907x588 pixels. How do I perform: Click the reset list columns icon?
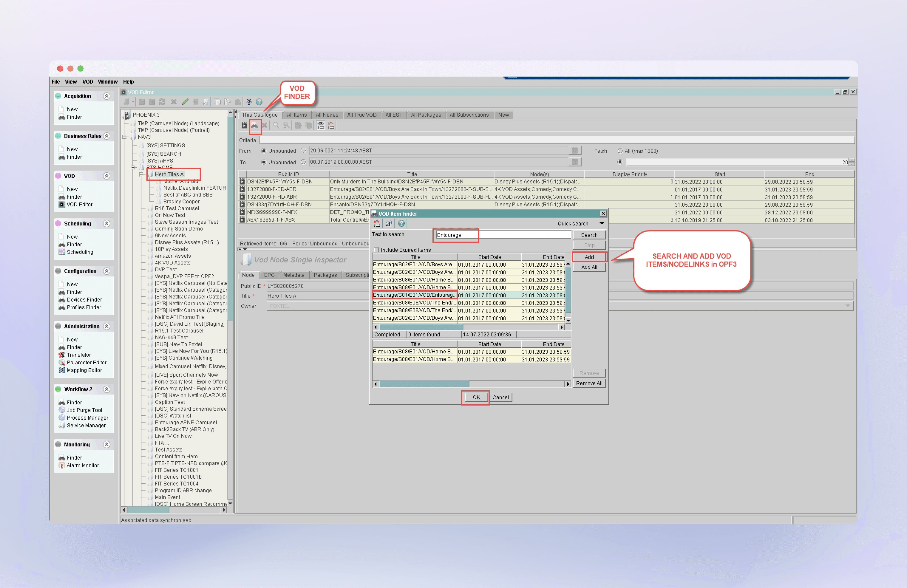click(x=331, y=125)
